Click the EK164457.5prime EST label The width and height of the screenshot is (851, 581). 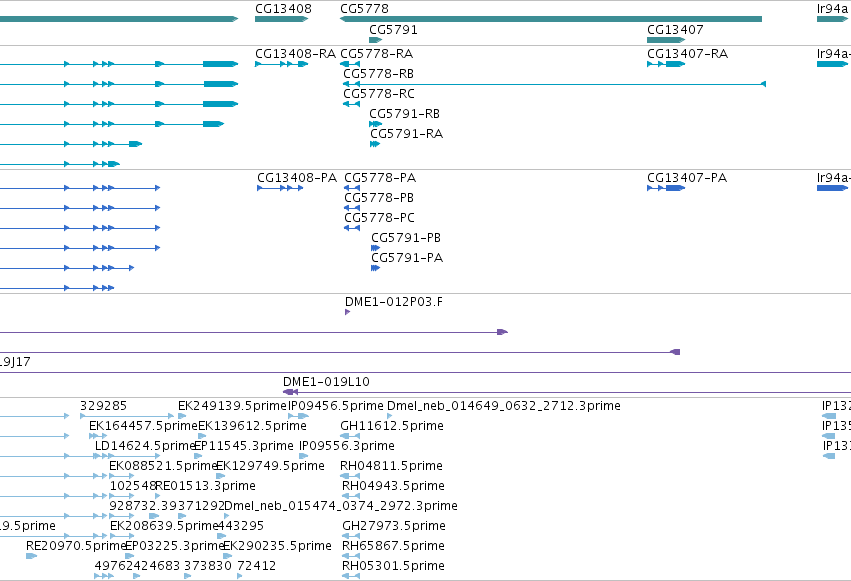(x=143, y=426)
